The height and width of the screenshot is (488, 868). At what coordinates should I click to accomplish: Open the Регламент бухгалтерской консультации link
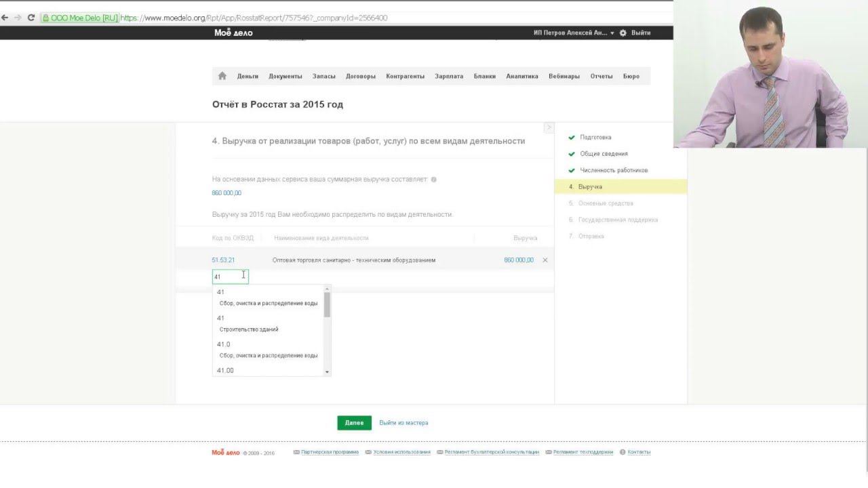point(492,452)
